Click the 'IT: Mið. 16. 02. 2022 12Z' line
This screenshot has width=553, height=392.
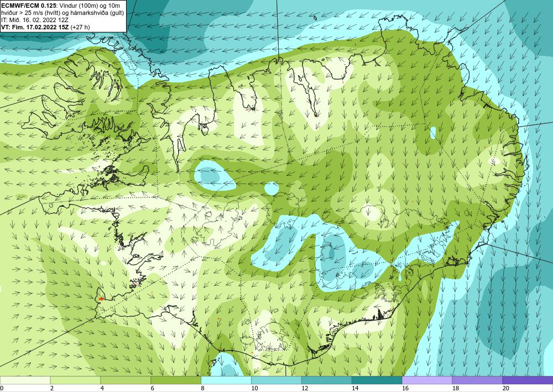34,20
